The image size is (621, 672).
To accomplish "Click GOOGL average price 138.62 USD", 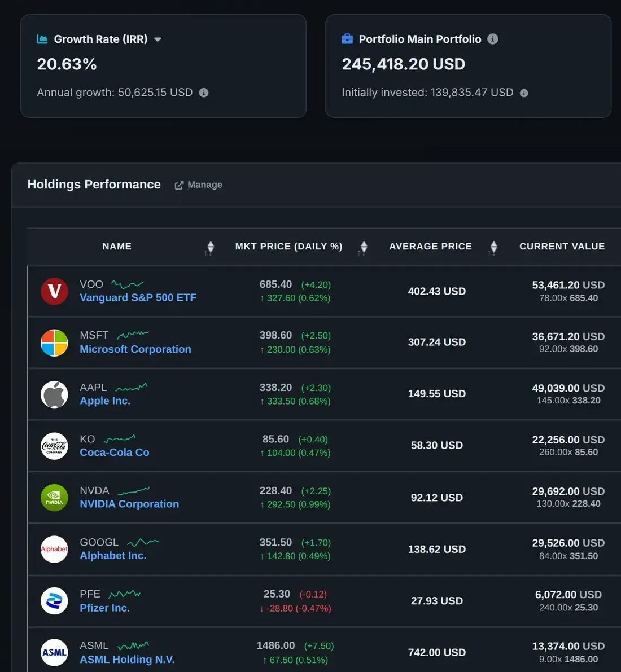I will (436, 550).
